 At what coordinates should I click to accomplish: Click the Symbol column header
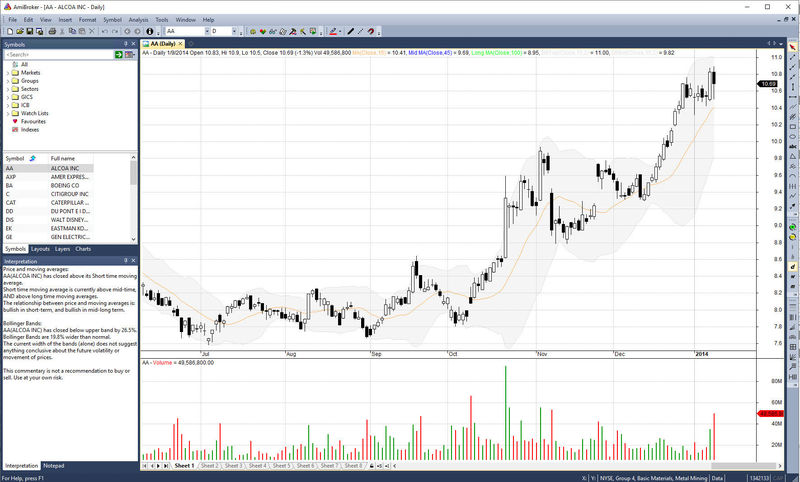coord(26,159)
